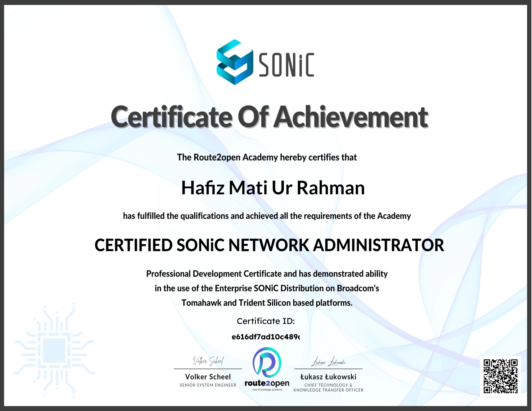Image resolution: width=532 pixels, height=411 pixels.
Task: Click the CHIEF TECHNOLOGY & KNOWLEDGE TRANSFER OFFICER title
Action: click(328, 388)
